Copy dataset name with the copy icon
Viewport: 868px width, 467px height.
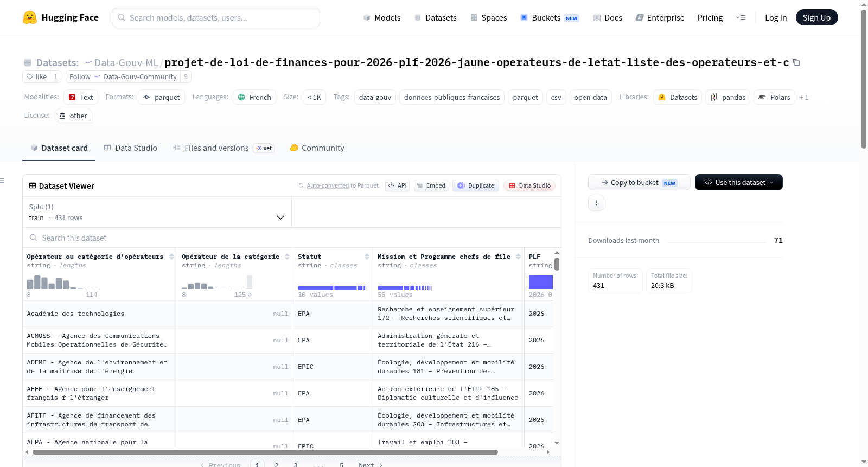pyautogui.click(x=796, y=62)
